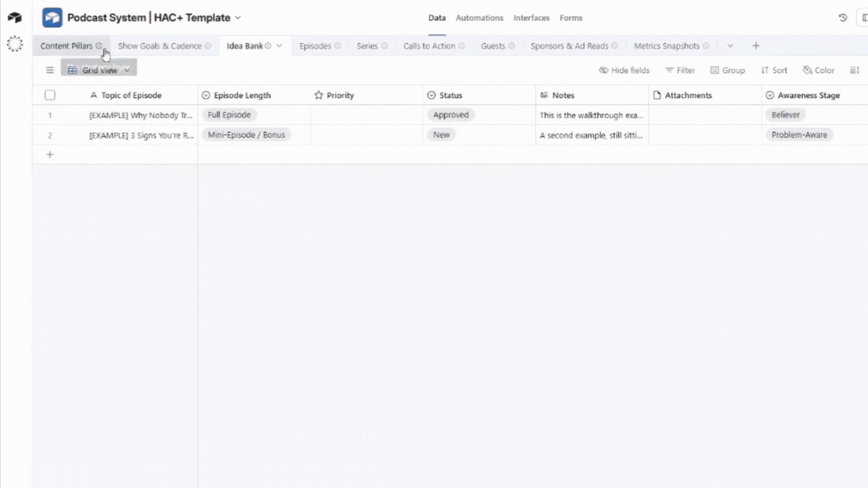Click the empty Priority cell in row 1

[366, 115]
